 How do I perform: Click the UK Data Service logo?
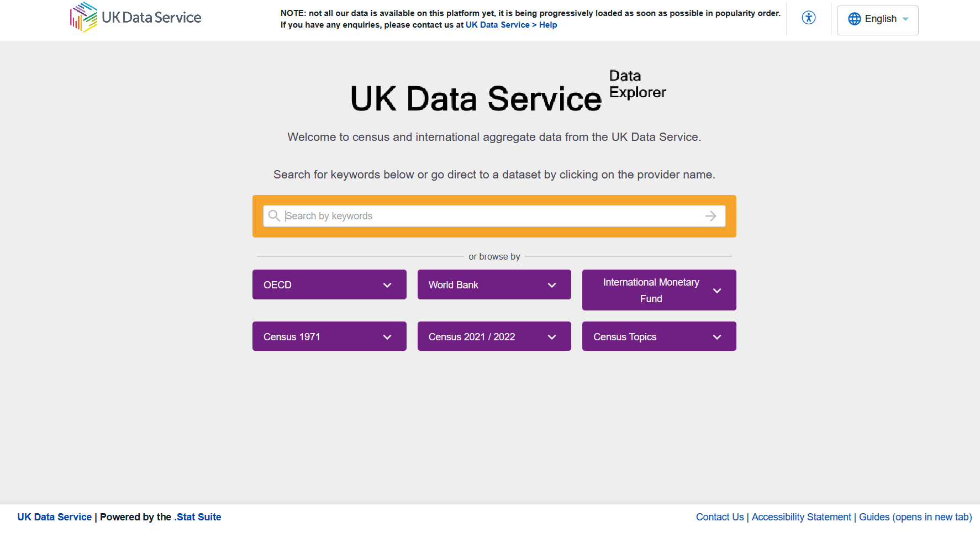(x=136, y=17)
